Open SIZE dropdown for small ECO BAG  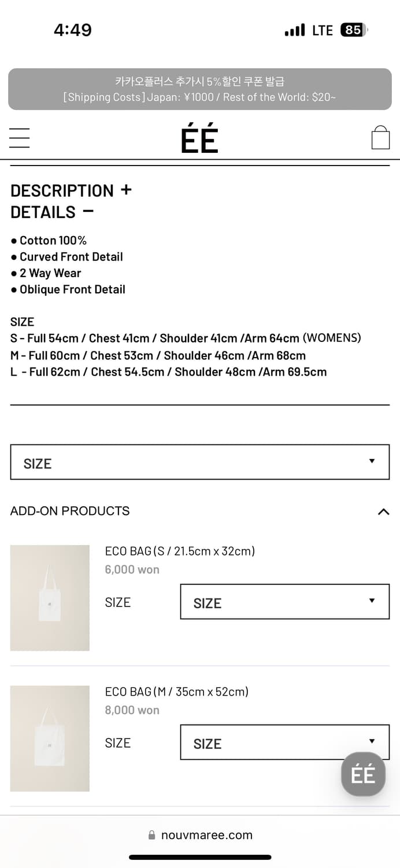[285, 602]
